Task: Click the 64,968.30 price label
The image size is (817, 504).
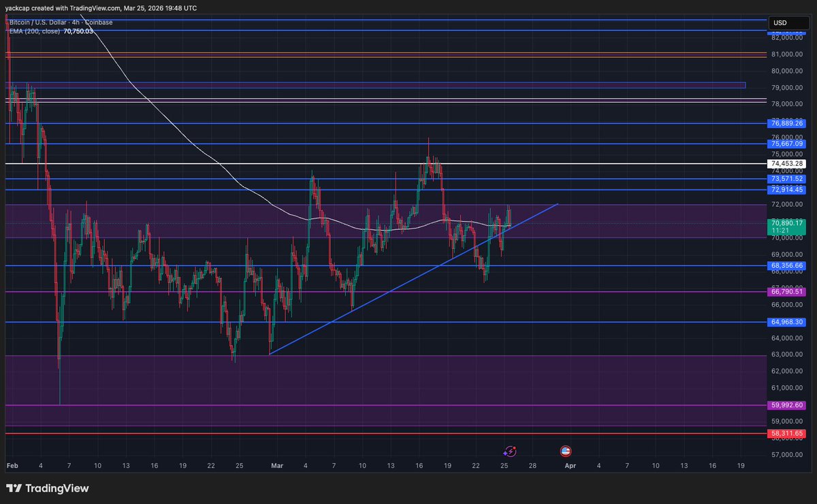Action: 786,322
